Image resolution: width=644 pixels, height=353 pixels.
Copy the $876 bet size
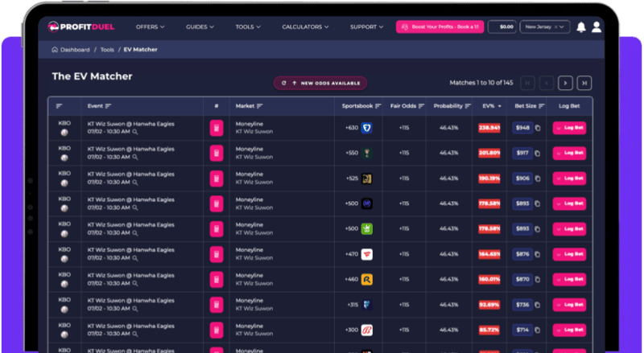[x=538, y=254]
